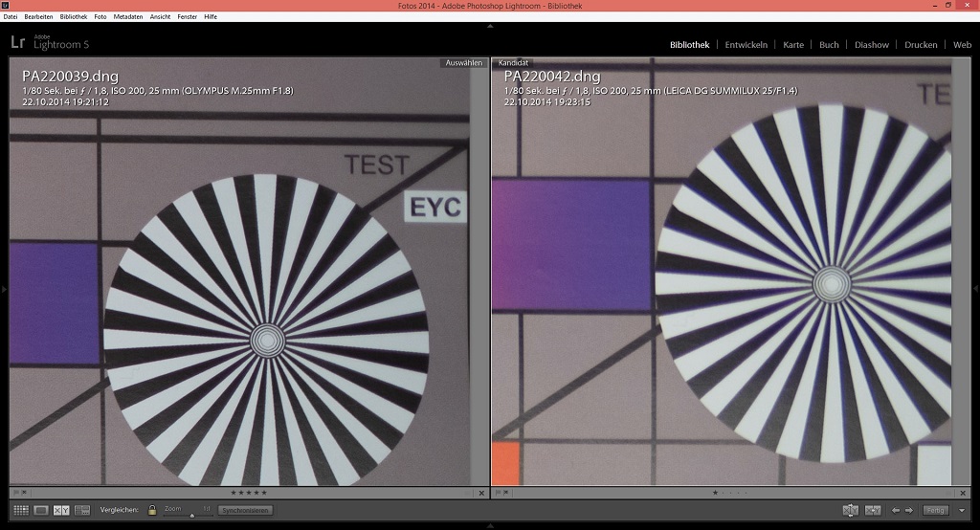This screenshot has width=980, height=530.
Task: Toggle flag on the Kandidat photo
Action: (x=498, y=493)
